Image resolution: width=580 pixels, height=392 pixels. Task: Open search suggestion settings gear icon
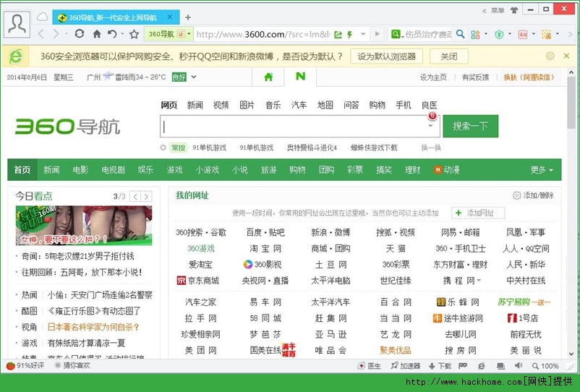tap(163, 148)
